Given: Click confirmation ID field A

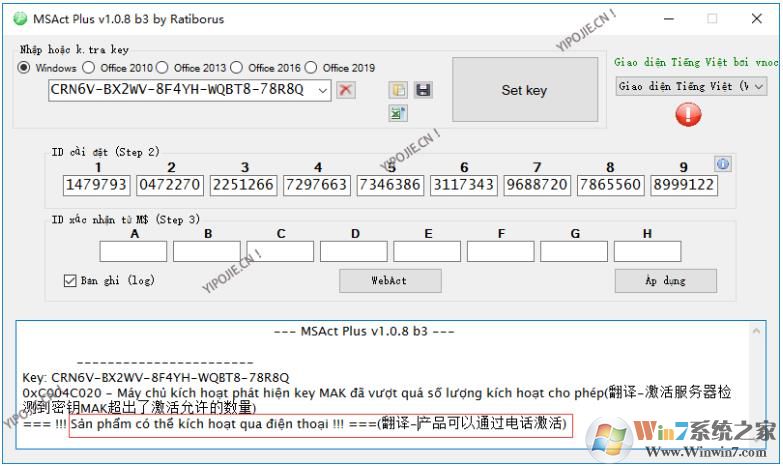Looking at the screenshot, I should (x=133, y=252).
